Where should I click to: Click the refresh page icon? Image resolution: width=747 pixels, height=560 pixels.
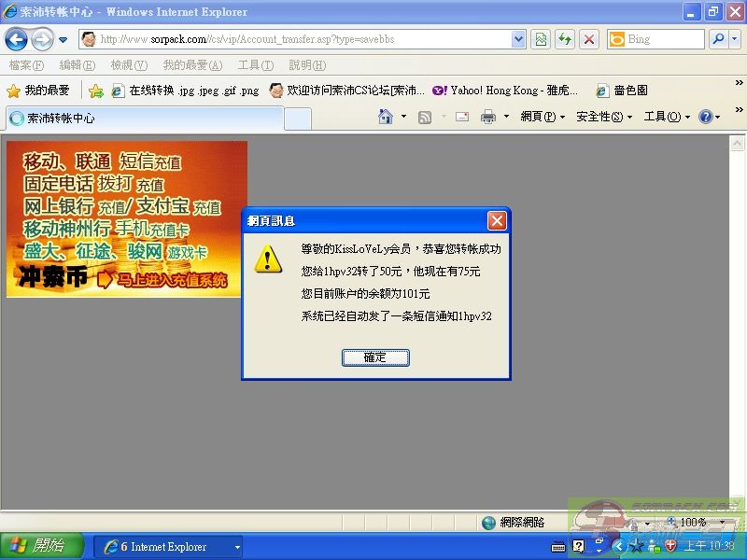click(x=564, y=39)
